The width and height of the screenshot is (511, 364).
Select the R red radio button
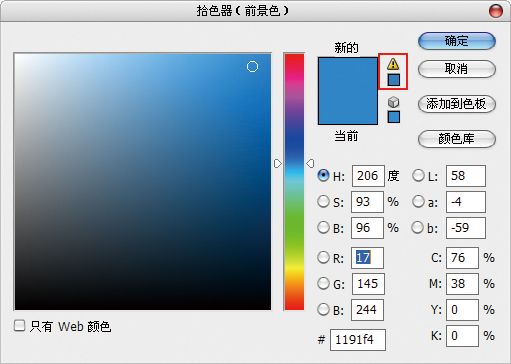pos(323,257)
